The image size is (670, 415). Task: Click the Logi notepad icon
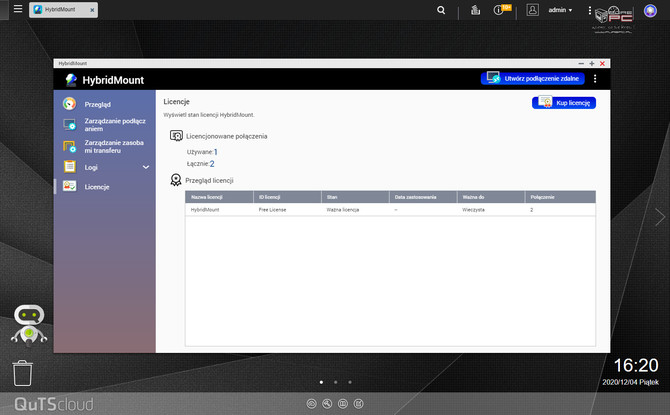click(x=70, y=166)
